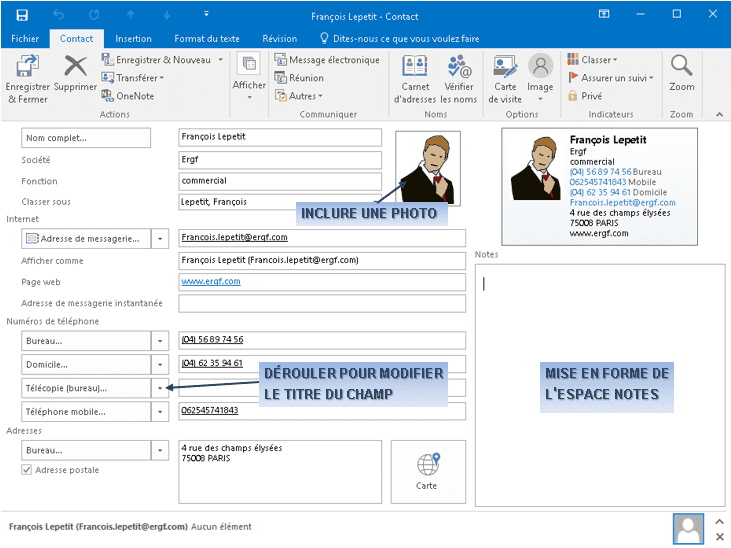Open Assurer un suivi menu

pyautogui.click(x=611, y=78)
